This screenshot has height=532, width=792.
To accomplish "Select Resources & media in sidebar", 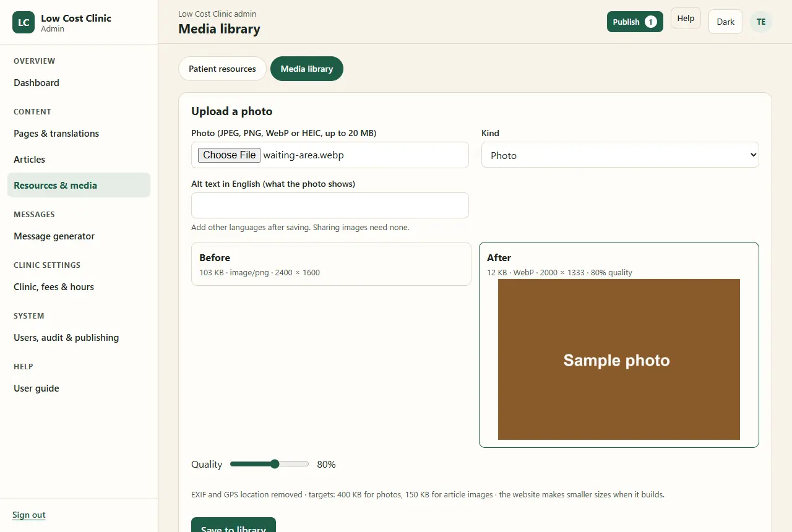I will pos(79,185).
